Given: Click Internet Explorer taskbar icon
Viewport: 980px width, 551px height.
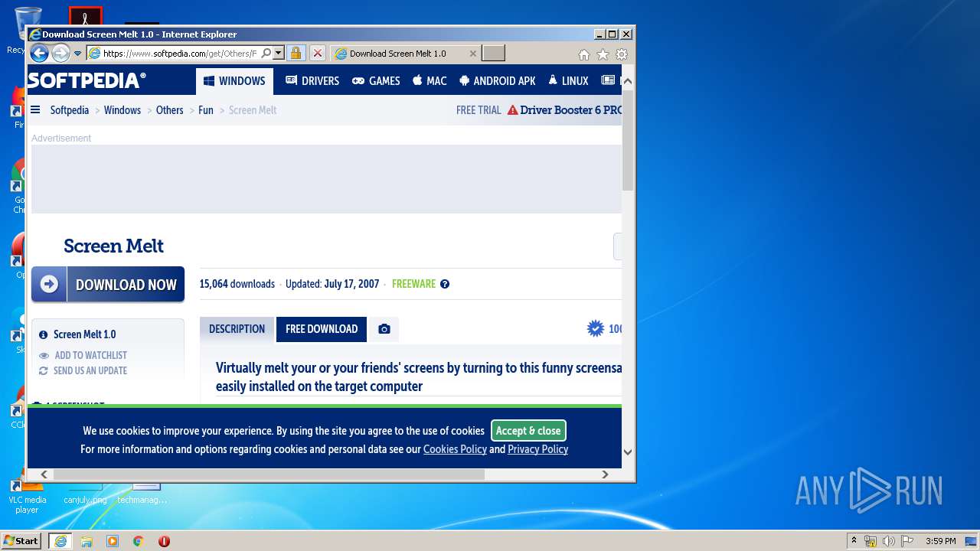Looking at the screenshot, I should (x=60, y=541).
